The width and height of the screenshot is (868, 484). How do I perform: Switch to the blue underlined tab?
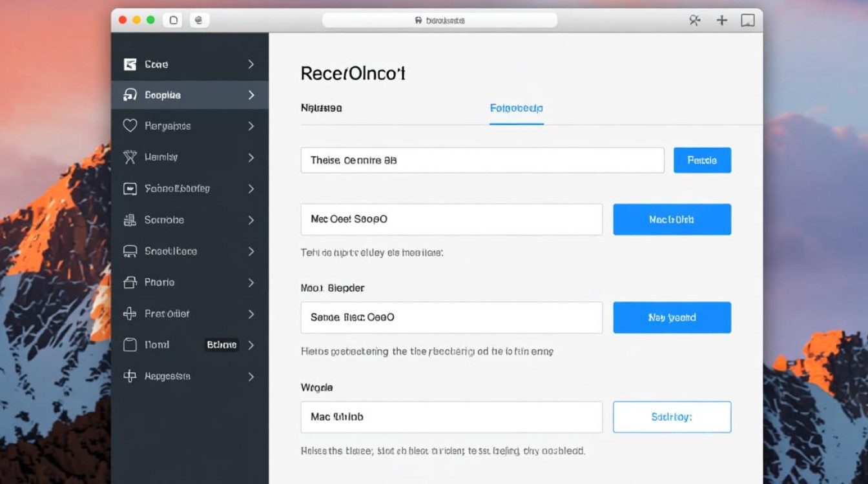tap(516, 108)
